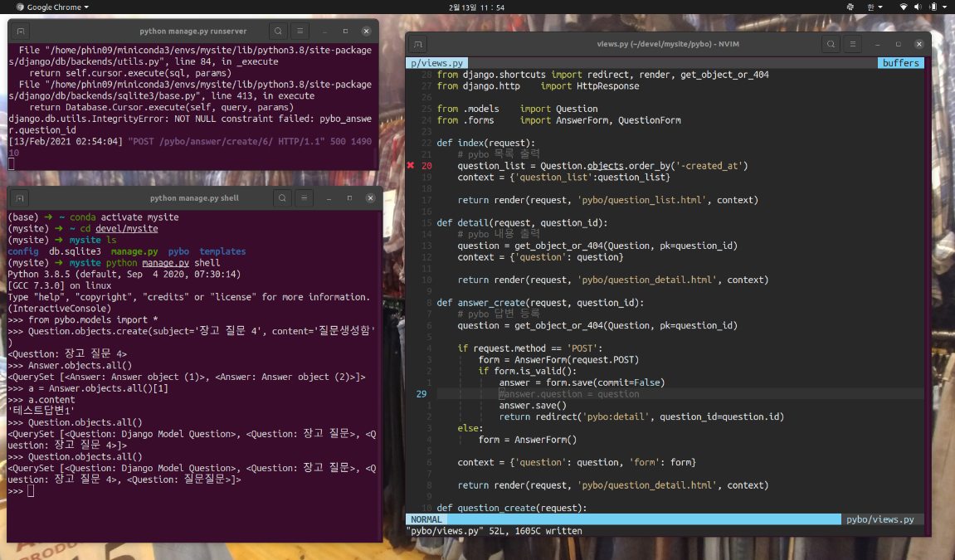Click 'def detail(request, question_id):' line

coord(522,223)
